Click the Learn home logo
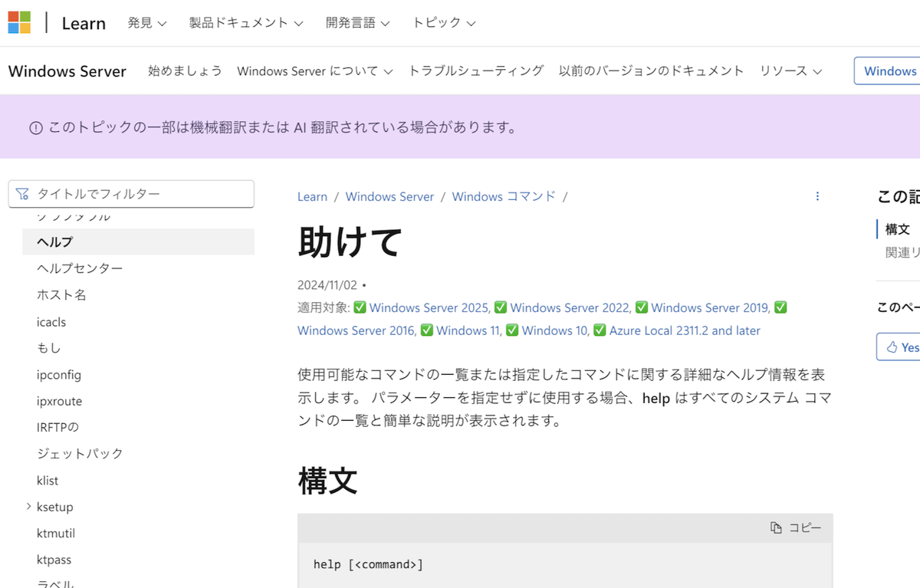Screen dimensions: 920x588 84,23
